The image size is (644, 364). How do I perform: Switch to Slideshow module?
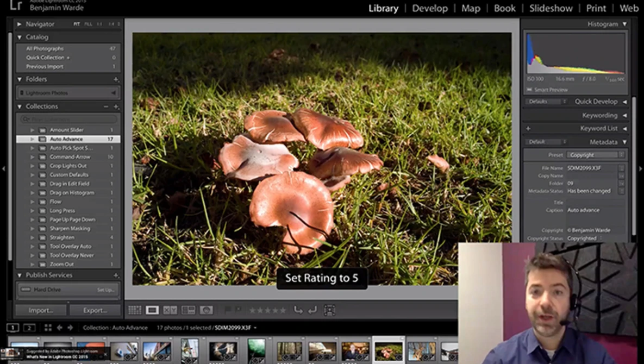[x=551, y=8]
